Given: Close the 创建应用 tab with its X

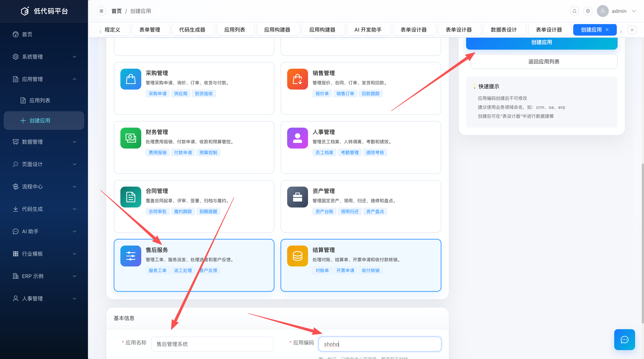Looking at the screenshot, I should [607, 30].
